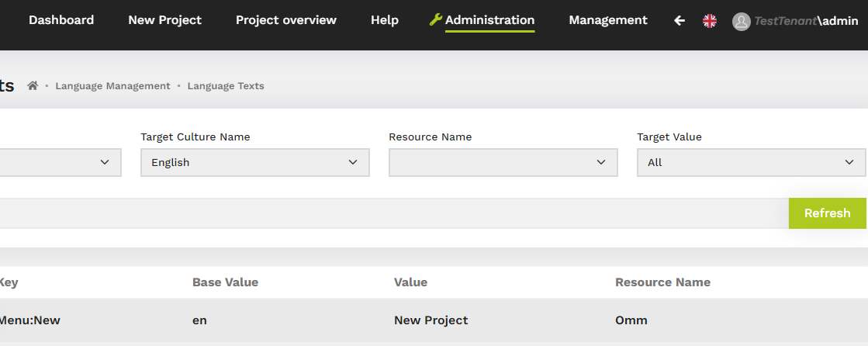The width and height of the screenshot is (868, 346).
Task: Open Project overview menu item
Action: [286, 20]
